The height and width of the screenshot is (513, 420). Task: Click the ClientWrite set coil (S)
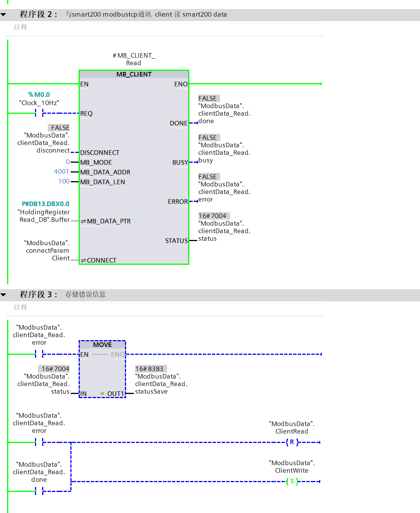tap(292, 481)
